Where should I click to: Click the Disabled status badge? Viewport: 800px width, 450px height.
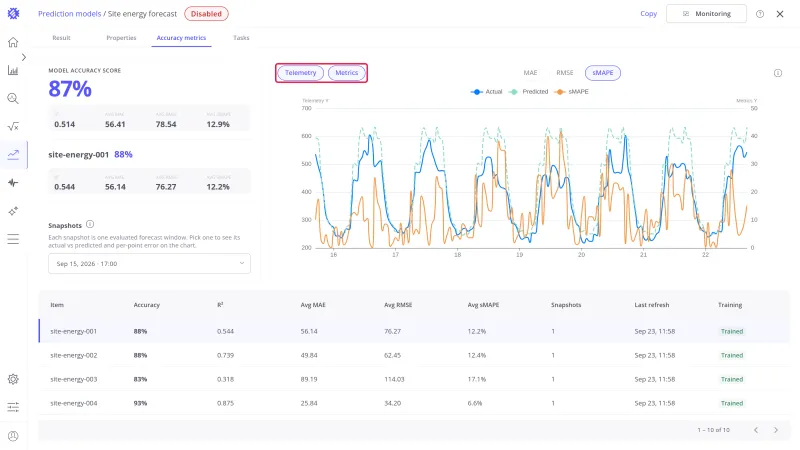pyautogui.click(x=206, y=14)
